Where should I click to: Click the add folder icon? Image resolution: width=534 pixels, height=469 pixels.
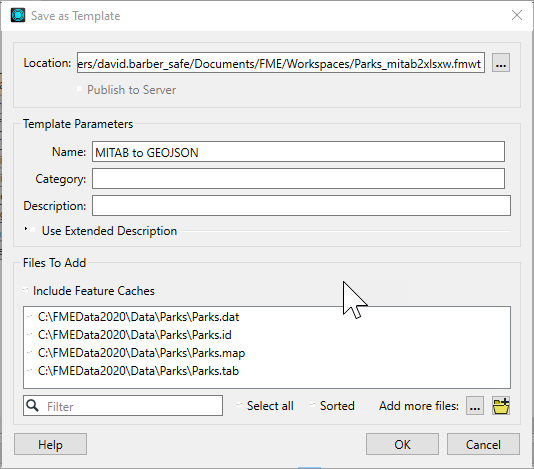[x=501, y=406]
